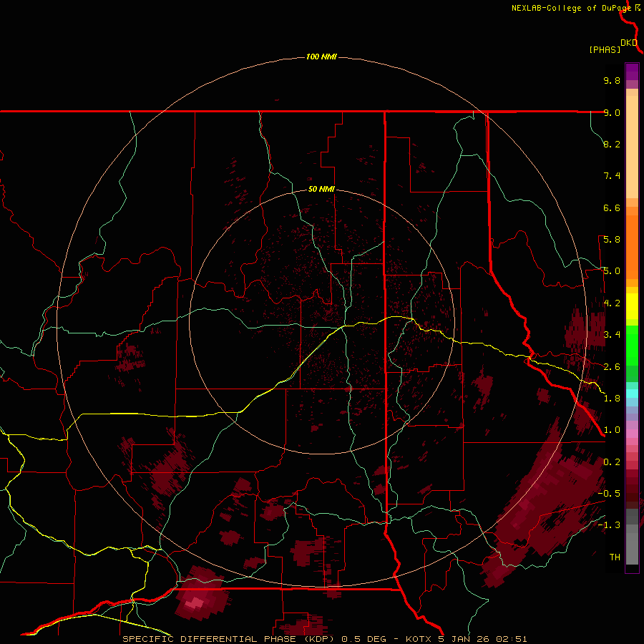Image resolution: width=644 pixels, height=644 pixels.
Task: Click the 6.6 scale value
Action: tap(612, 208)
